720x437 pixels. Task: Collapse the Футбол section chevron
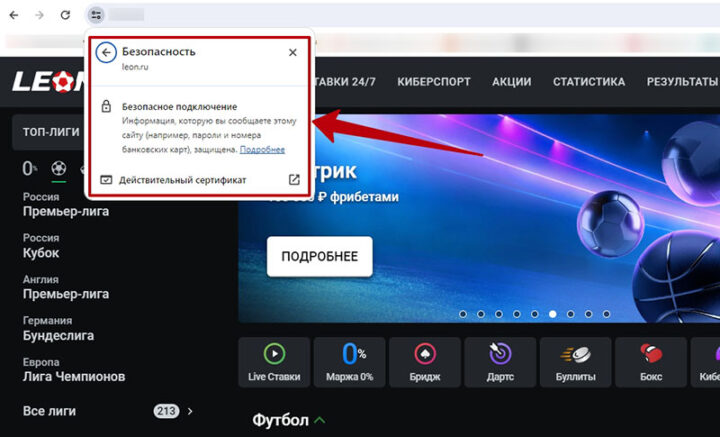[x=320, y=420]
